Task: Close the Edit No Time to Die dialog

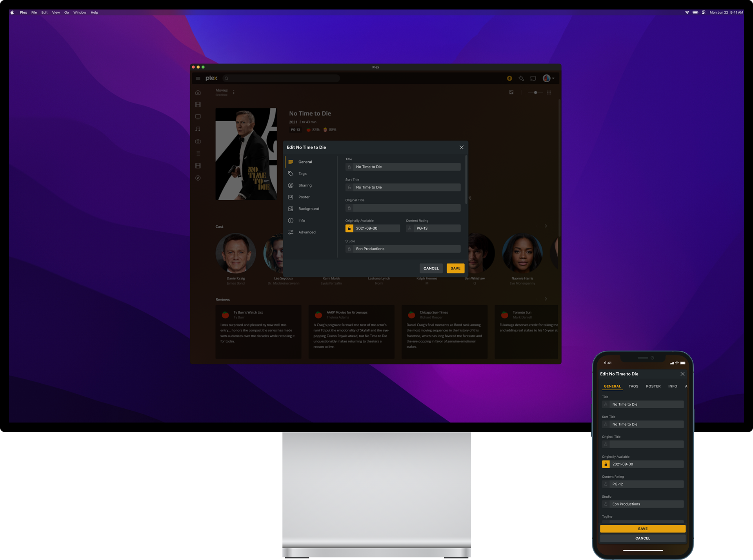Action: click(462, 147)
